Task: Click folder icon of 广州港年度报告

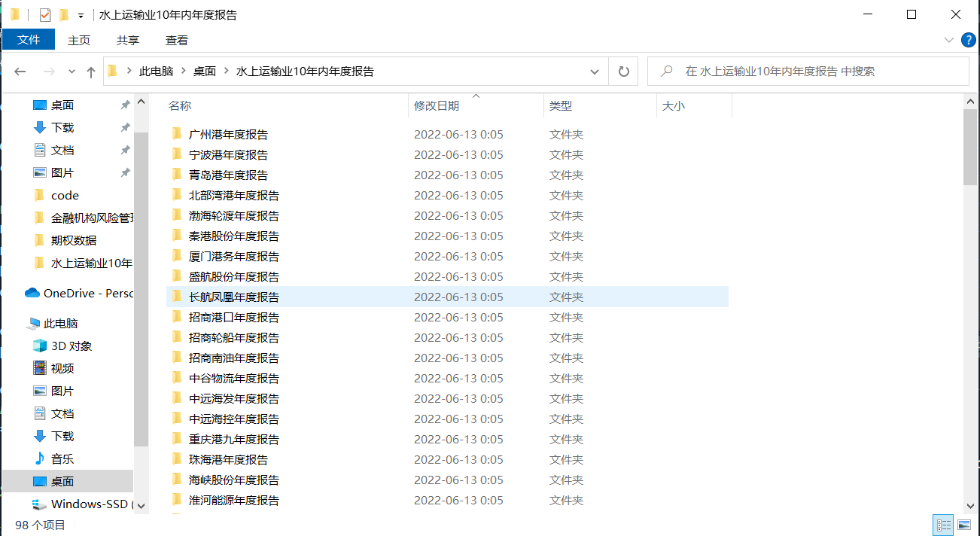Action: pos(177,134)
